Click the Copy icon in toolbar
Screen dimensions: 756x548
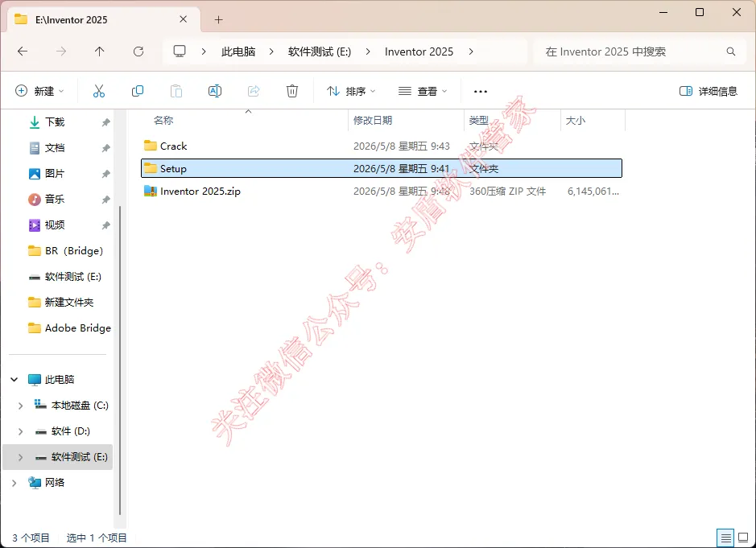pyautogui.click(x=138, y=91)
